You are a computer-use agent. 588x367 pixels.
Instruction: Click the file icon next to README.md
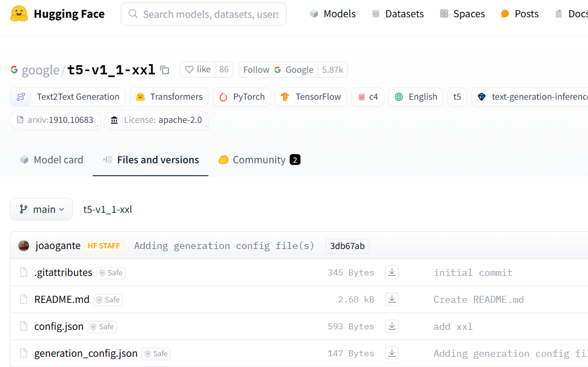click(24, 300)
